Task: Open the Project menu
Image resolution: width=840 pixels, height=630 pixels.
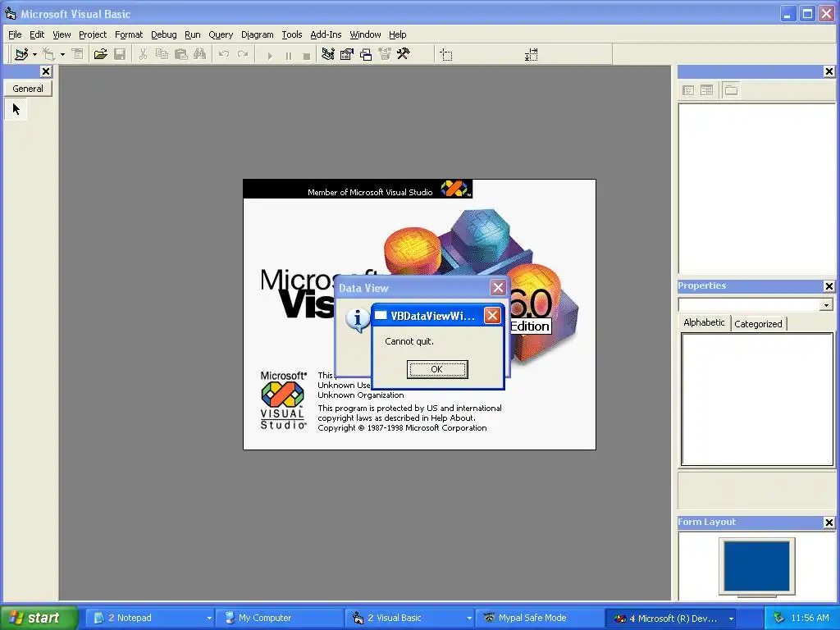Action: (x=93, y=34)
